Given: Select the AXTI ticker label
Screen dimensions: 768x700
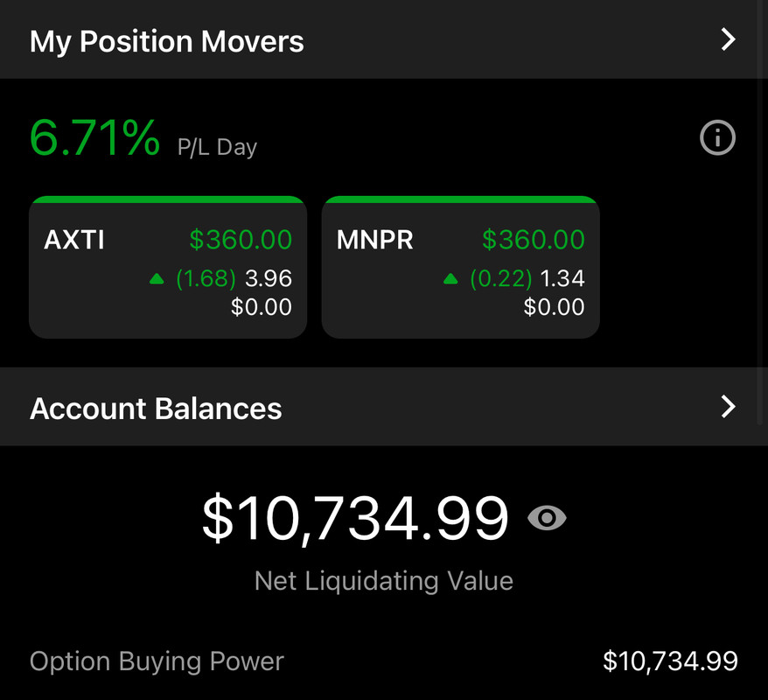Looking at the screenshot, I should (74, 240).
